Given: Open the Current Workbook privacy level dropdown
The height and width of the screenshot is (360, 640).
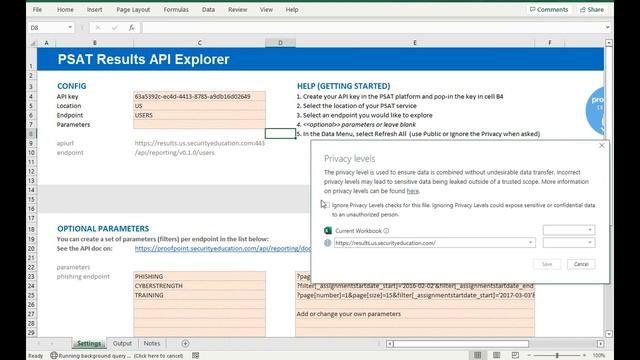Looking at the screenshot, I should click(x=569, y=230).
